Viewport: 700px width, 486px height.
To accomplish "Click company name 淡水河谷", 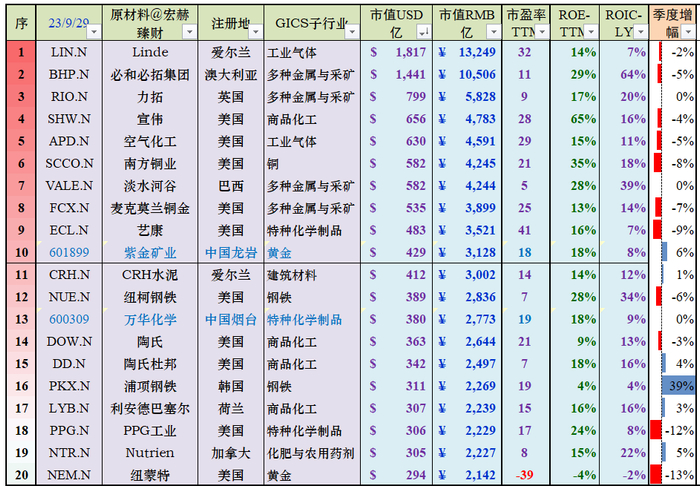I will tap(150, 186).
